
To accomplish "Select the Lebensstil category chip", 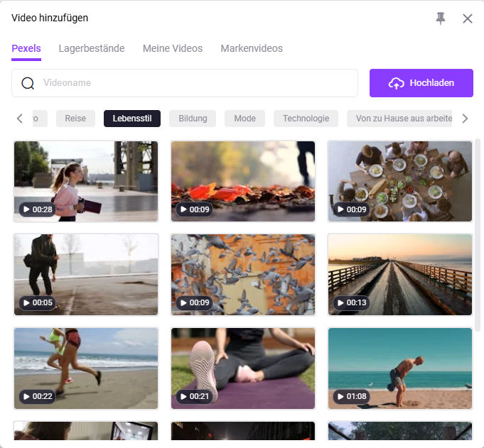I will (x=132, y=119).
